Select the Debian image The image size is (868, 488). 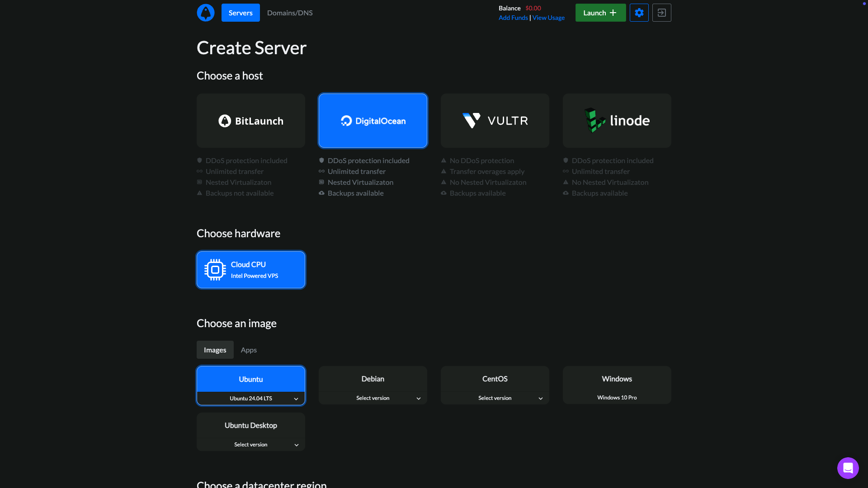373,379
